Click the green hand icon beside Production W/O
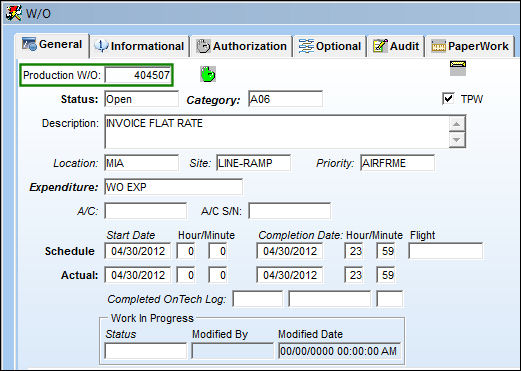The width and height of the screenshot is (521, 371). tap(208, 74)
